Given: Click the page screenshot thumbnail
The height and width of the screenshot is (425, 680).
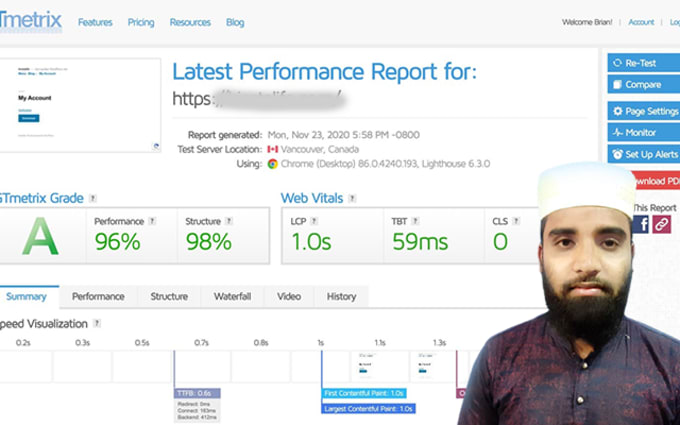Looking at the screenshot, I should pyautogui.click(x=80, y=105).
